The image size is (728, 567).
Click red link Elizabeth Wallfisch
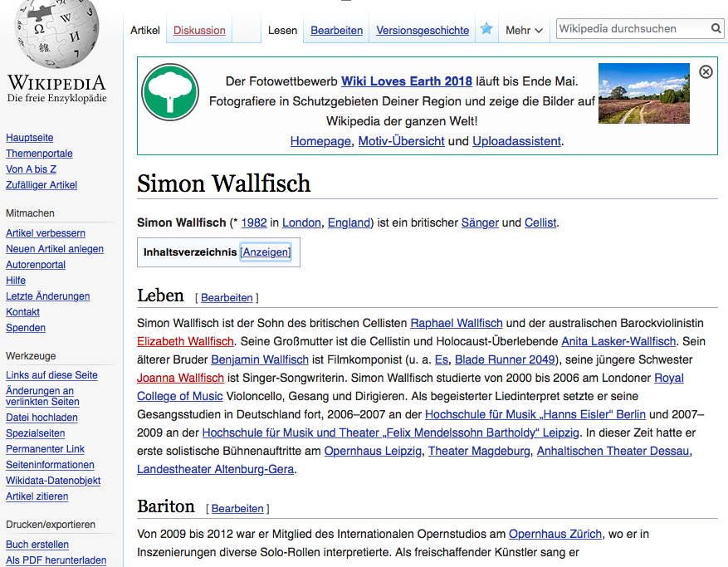pyautogui.click(x=185, y=342)
